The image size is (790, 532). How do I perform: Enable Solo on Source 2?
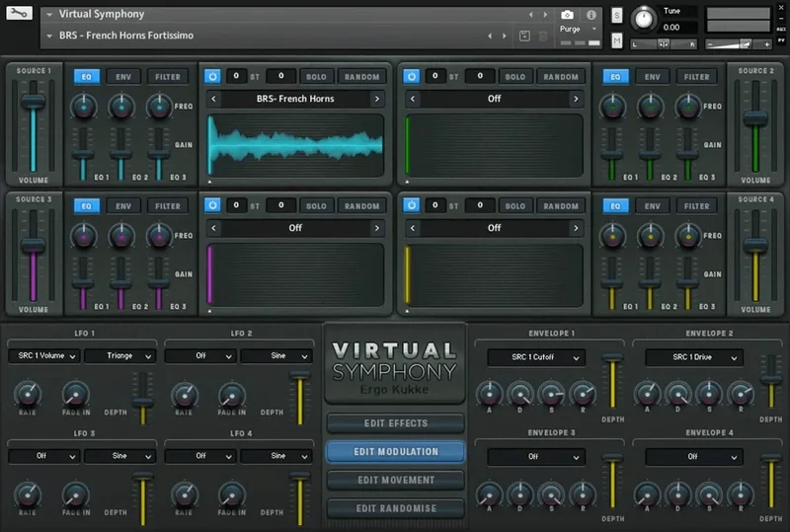pos(515,77)
